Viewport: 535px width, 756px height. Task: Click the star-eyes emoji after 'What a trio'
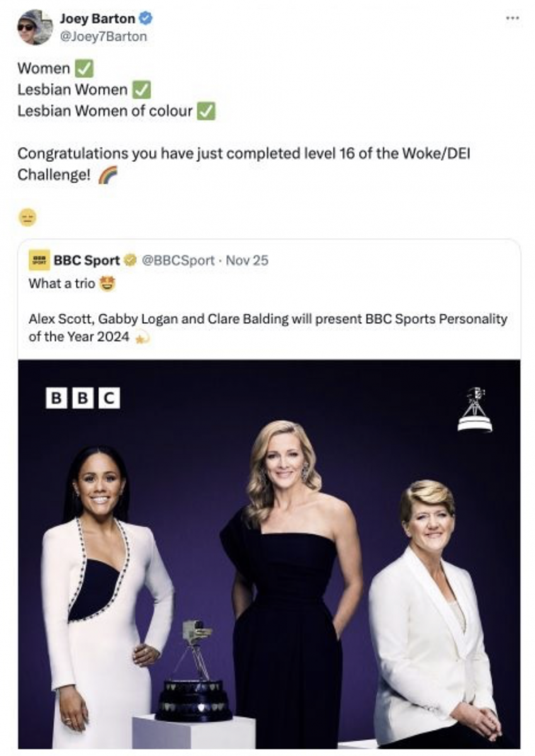coord(109,283)
